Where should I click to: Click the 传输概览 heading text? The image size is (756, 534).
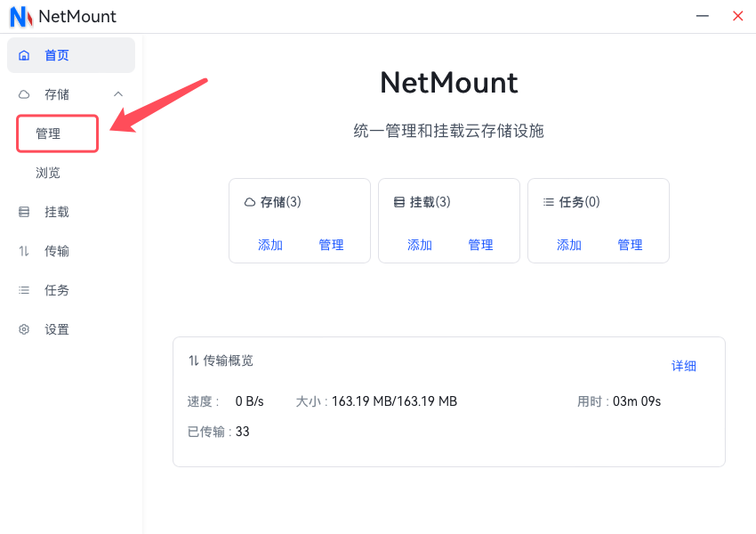point(228,360)
